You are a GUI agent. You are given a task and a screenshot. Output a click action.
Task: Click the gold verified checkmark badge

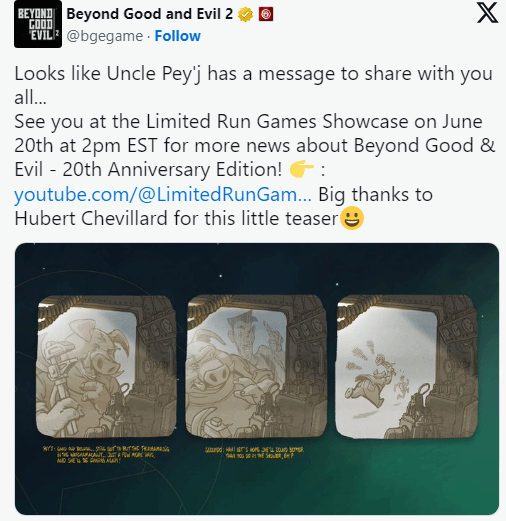pyautogui.click(x=245, y=14)
